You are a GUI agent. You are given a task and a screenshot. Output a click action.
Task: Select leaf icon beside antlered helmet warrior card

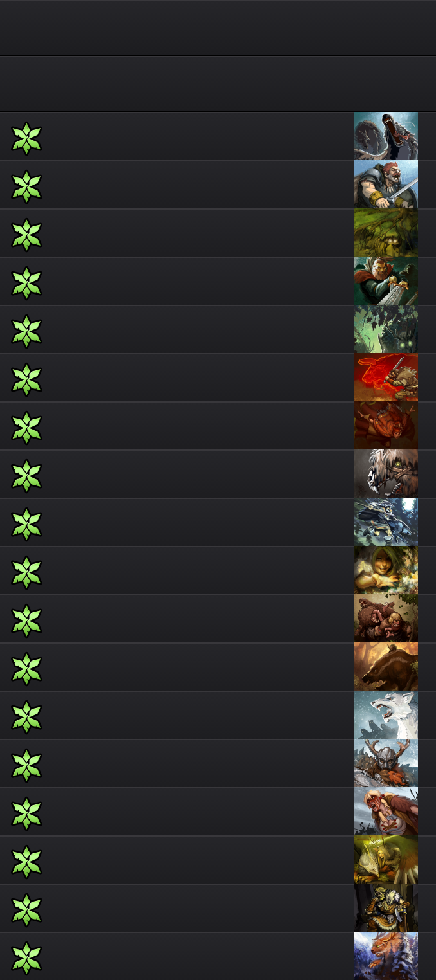point(26,766)
